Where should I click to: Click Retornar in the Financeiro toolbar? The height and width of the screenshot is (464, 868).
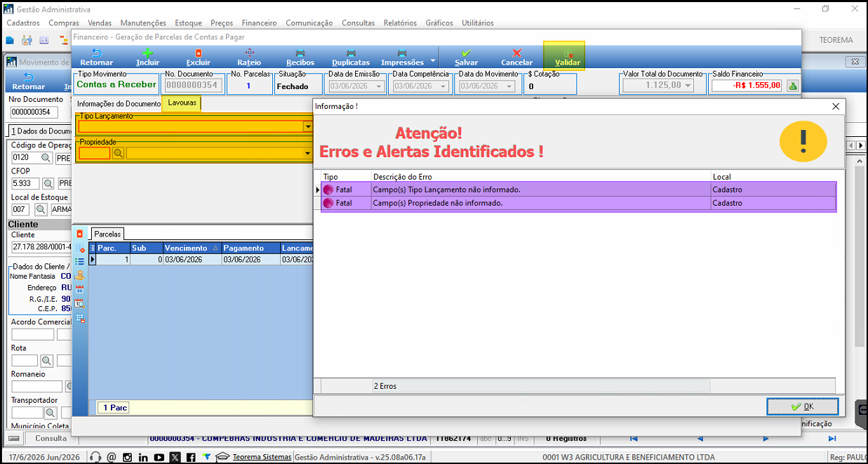point(96,58)
